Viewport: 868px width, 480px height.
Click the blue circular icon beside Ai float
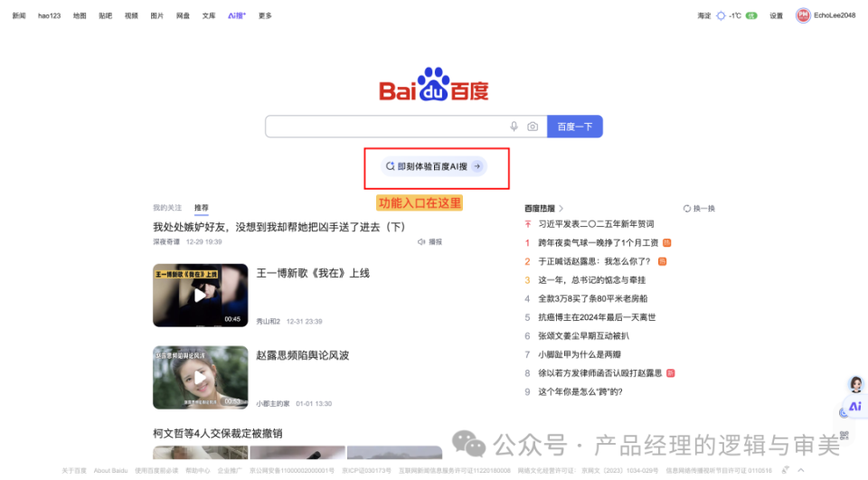[843, 413]
